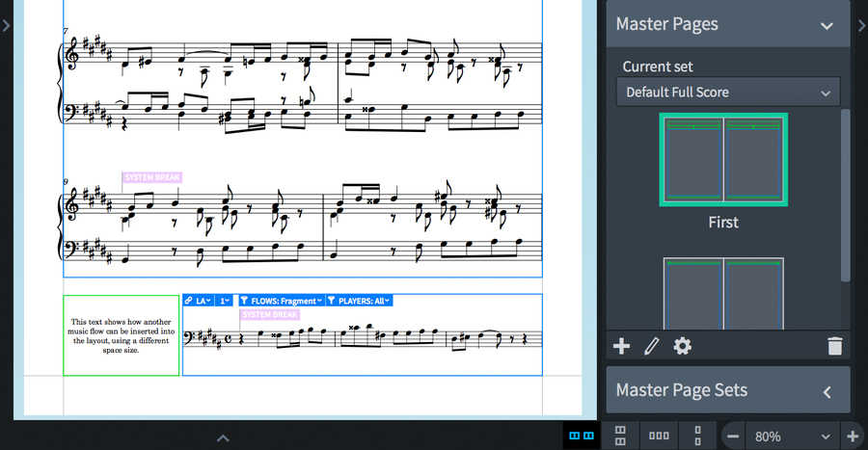This screenshot has height=450, width=868.
Task: Open the FLOWS: Fragment filter dropdown
Action: 282,301
